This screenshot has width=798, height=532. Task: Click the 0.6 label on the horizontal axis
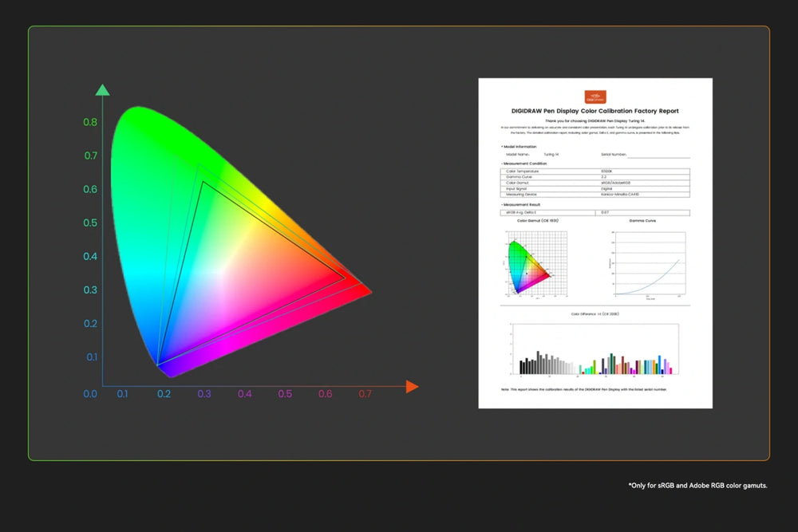click(326, 394)
